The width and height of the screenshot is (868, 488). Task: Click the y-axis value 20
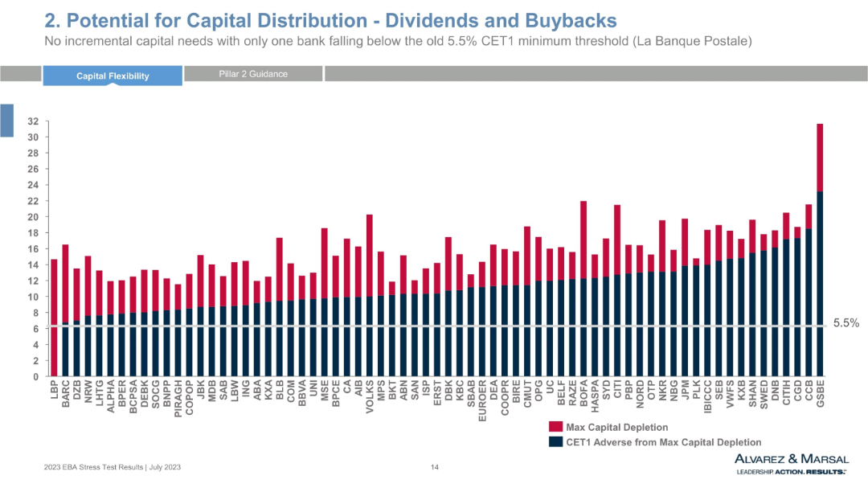click(x=33, y=217)
